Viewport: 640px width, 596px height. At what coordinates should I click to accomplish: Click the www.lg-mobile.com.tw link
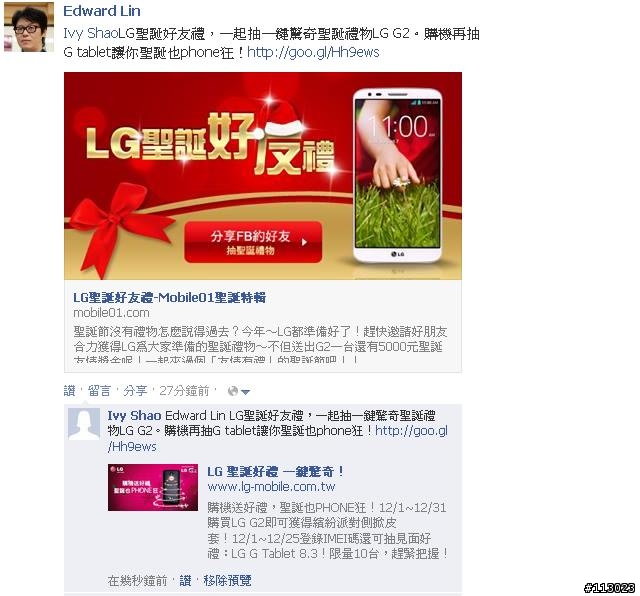pyautogui.click(x=271, y=487)
